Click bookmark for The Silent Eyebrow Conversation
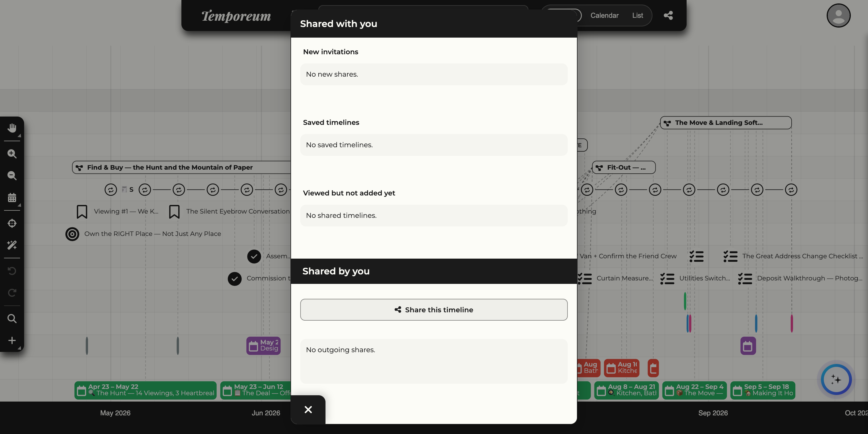Viewport: 868px width, 434px height. 174,212
